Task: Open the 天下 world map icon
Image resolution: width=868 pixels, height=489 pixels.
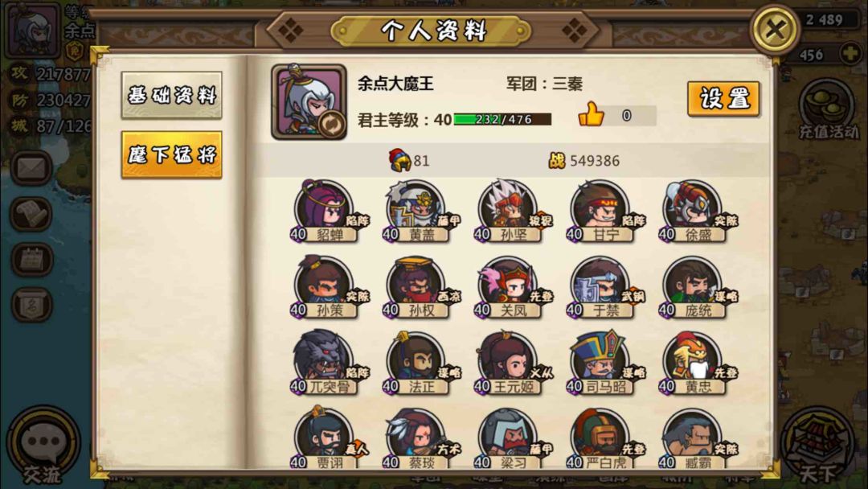Action: pos(819,446)
